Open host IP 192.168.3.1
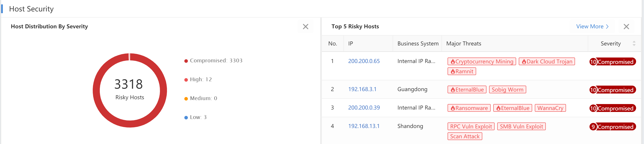The width and height of the screenshot is (644, 144). [362, 89]
